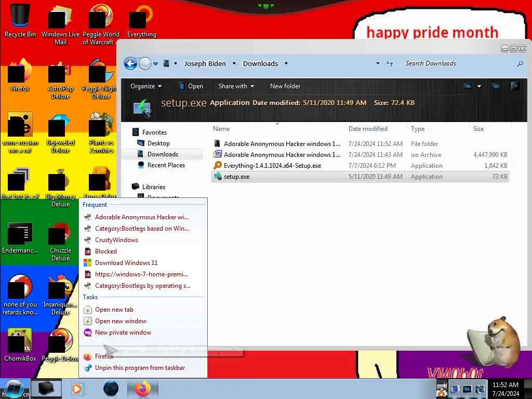
Task: Click the Firefox taskbar icon
Action: tap(143, 389)
